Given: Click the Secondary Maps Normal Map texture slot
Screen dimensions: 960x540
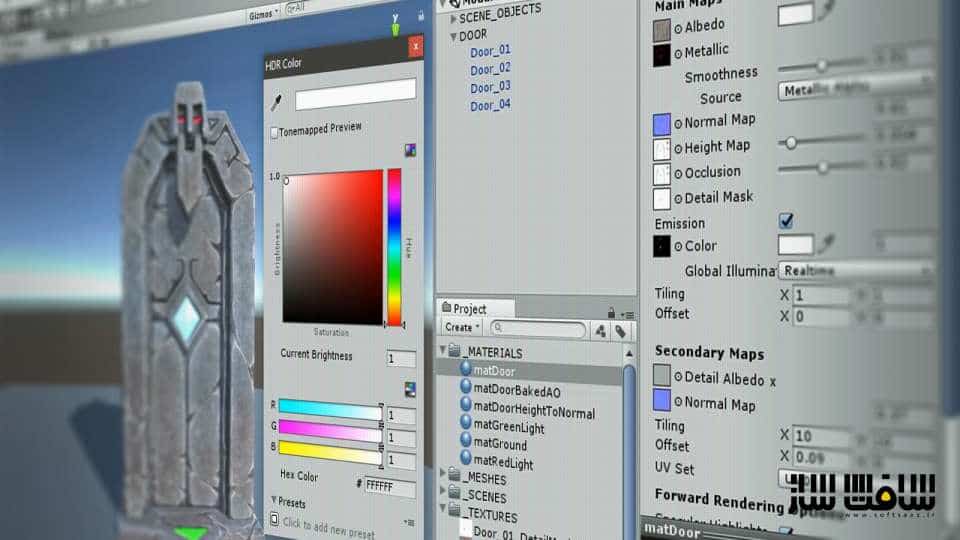Looking at the screenshot, I should point(661,400).
